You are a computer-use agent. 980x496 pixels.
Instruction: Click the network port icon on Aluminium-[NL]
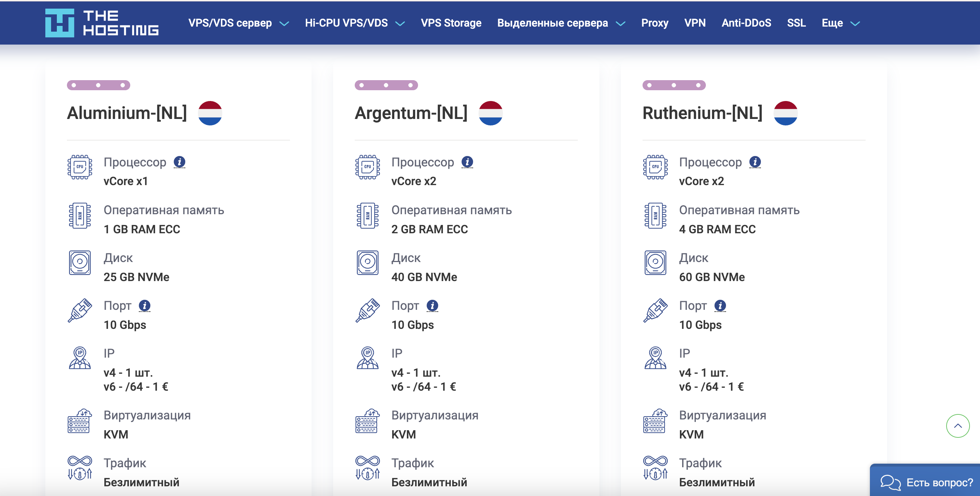pyautogui.click(x=80, y=311)
